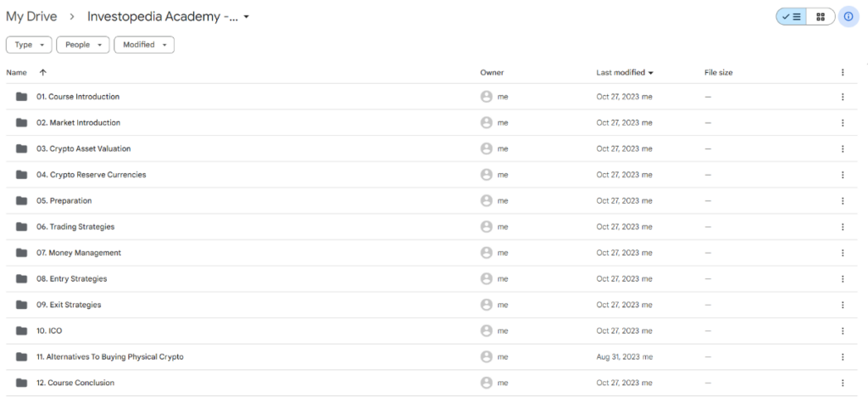Expand the Type filter dropdown

pyautogui.click(x=29, y=45)
